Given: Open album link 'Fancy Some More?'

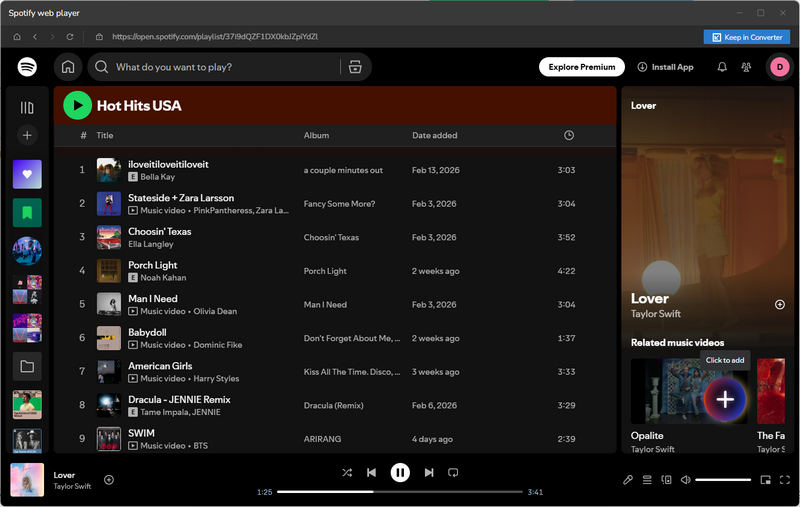Looking at the screenshot, I should pos(339,204).
